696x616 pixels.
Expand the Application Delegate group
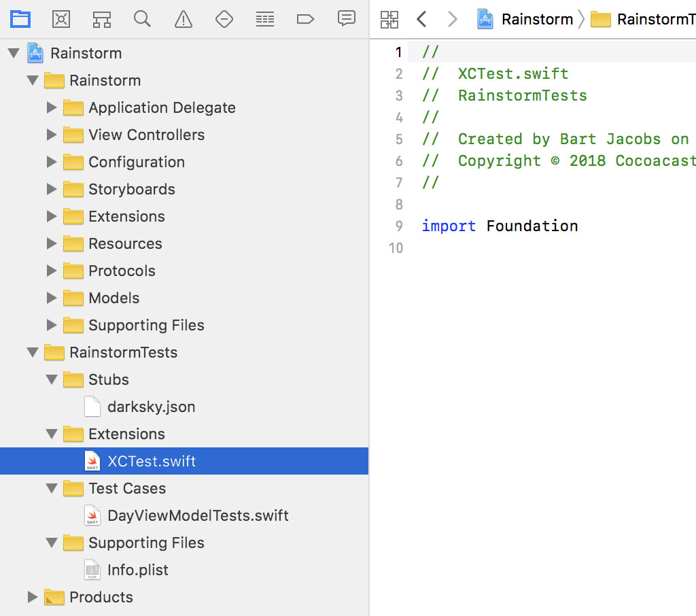52,107
